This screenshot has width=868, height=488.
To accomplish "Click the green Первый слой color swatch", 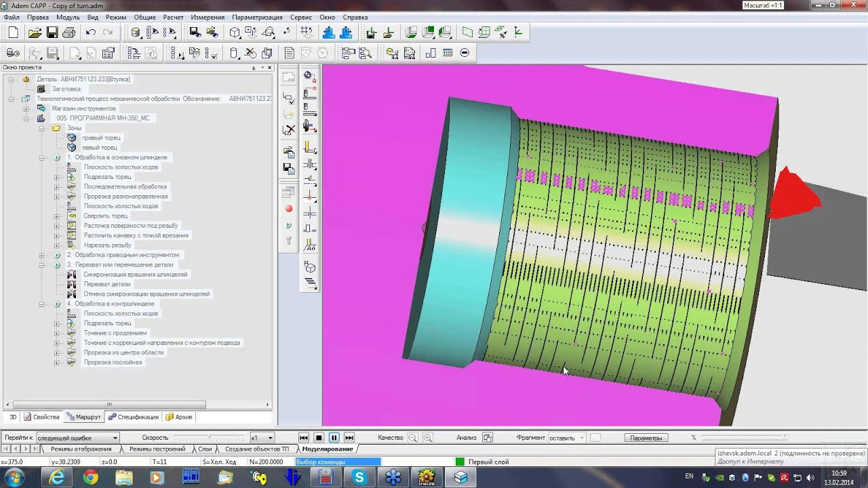I will (x=460, y=462).
